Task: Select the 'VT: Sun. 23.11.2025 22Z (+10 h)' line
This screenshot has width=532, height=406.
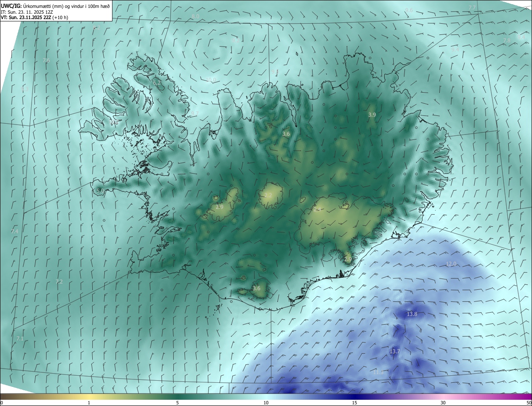Action: [x=34, y=17]
